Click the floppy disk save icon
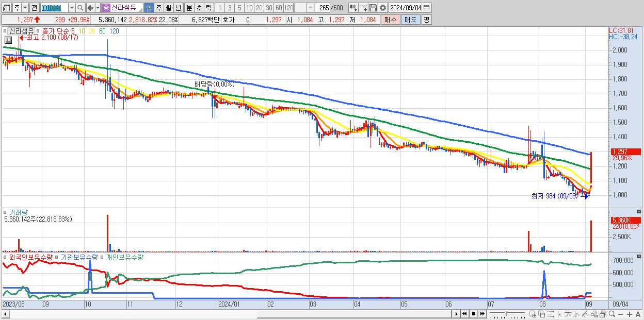Screen dimensions: 644x320 [373, 8]
